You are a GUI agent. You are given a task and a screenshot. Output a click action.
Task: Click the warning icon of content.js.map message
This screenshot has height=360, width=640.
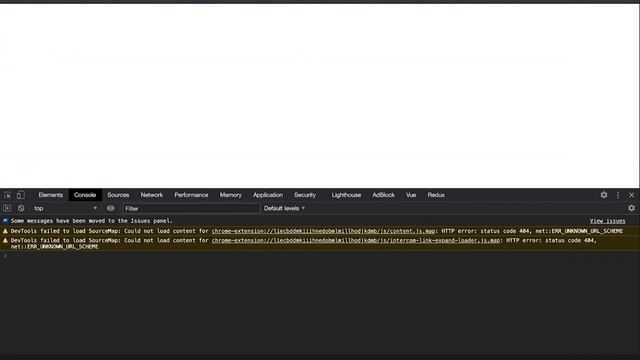5,231
